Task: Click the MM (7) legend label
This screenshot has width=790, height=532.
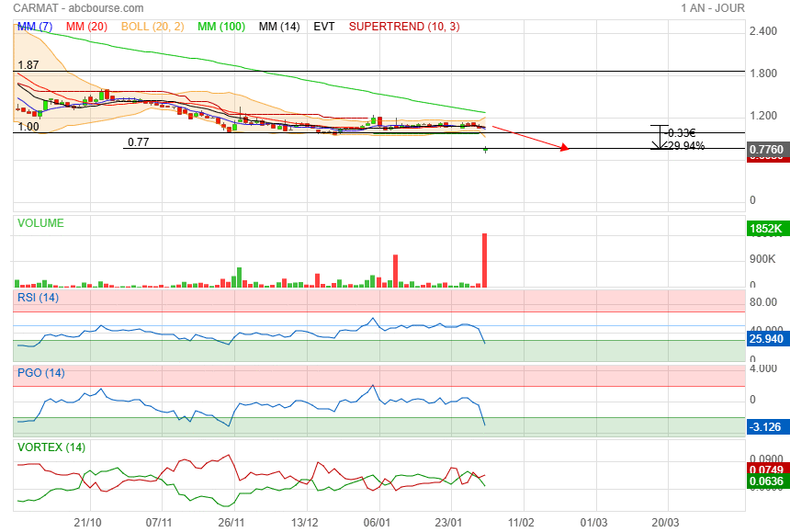Action: [35, 27]
